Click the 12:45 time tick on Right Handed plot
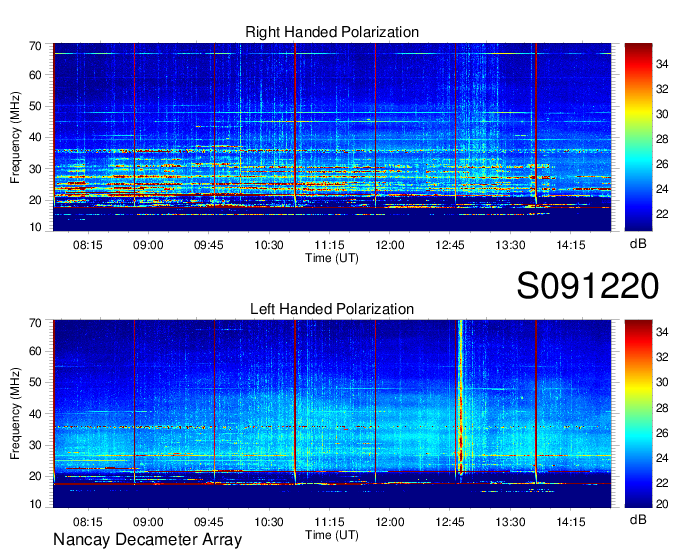This screenshot has width=680, height=552. tap(450, 245)
